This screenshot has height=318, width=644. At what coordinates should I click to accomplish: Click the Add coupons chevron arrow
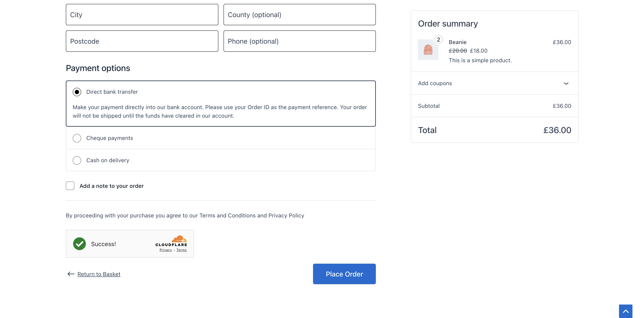click(566, 83)
